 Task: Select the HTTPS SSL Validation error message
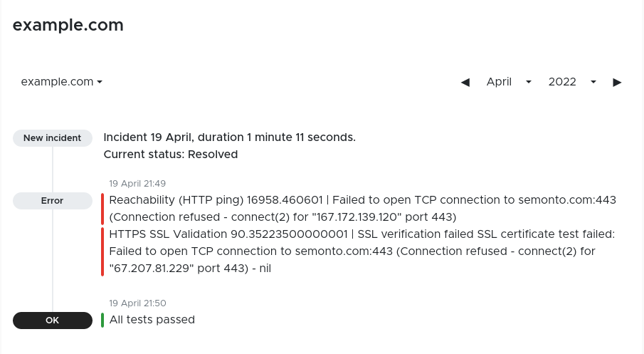tap(361, 251)
